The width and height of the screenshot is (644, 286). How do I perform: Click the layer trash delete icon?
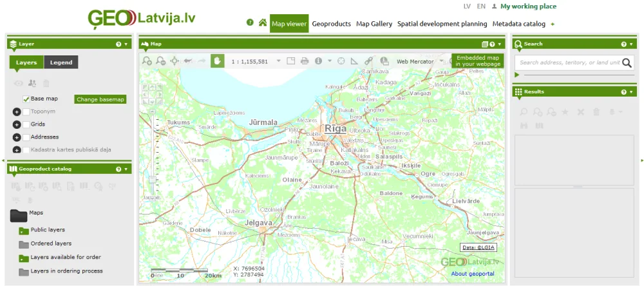46,84
